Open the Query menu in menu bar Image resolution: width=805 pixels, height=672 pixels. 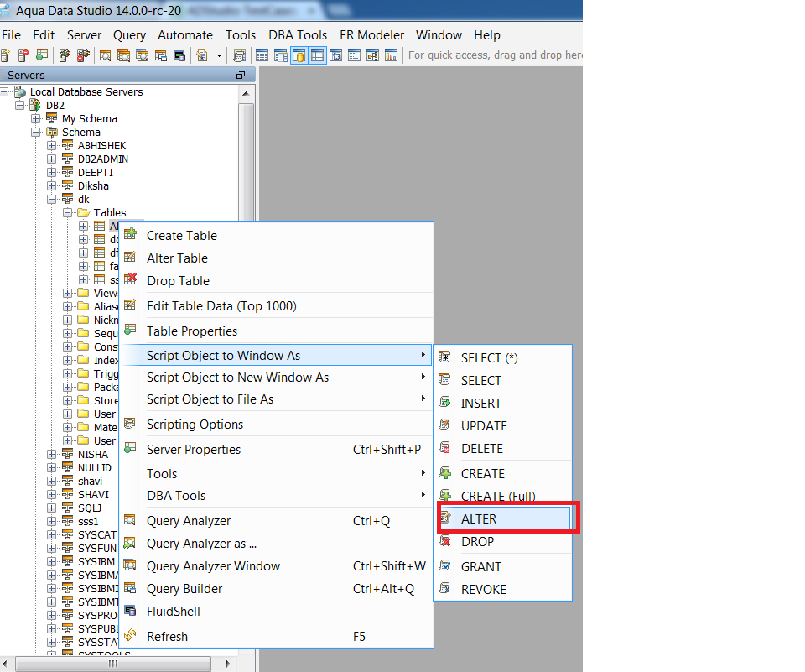(129, 35)
